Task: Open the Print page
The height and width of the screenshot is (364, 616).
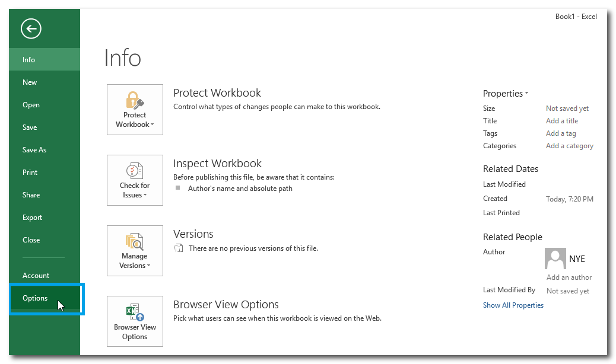Action: 30,173
